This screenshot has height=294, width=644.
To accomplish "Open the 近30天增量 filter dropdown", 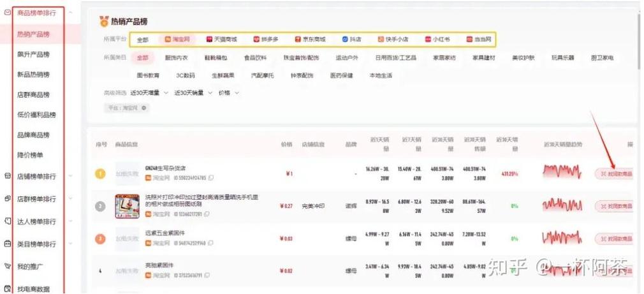I will coord(149,93).
